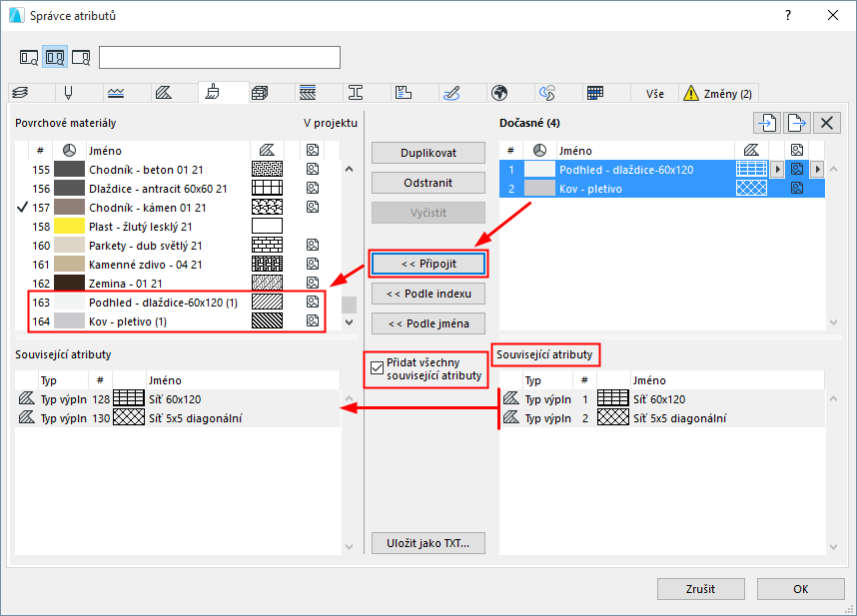Viewport: 857px width, 616px height.
Task: Click texture icon of Zemina - 01 21
Action: (312, 283)
